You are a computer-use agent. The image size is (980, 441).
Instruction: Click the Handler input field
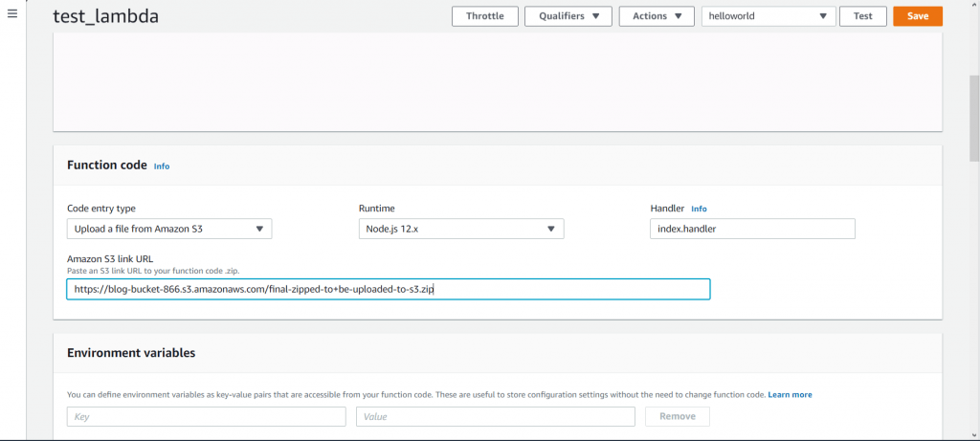(x=751, y=229)
